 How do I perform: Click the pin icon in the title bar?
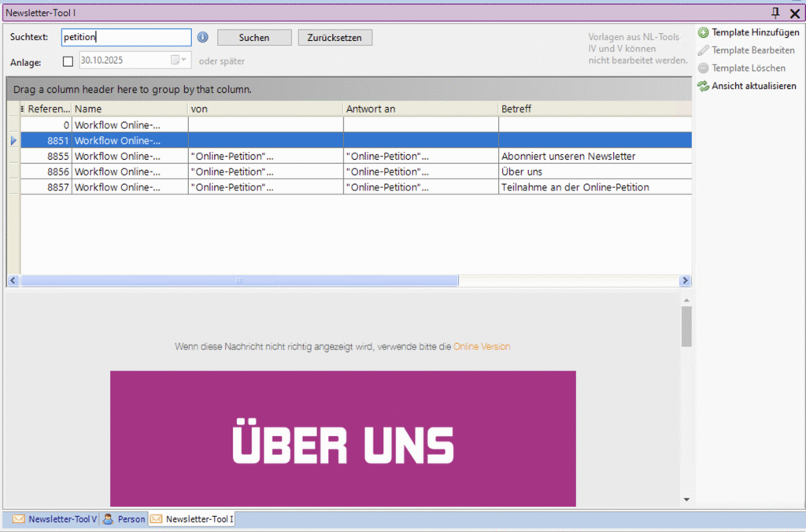775,13
